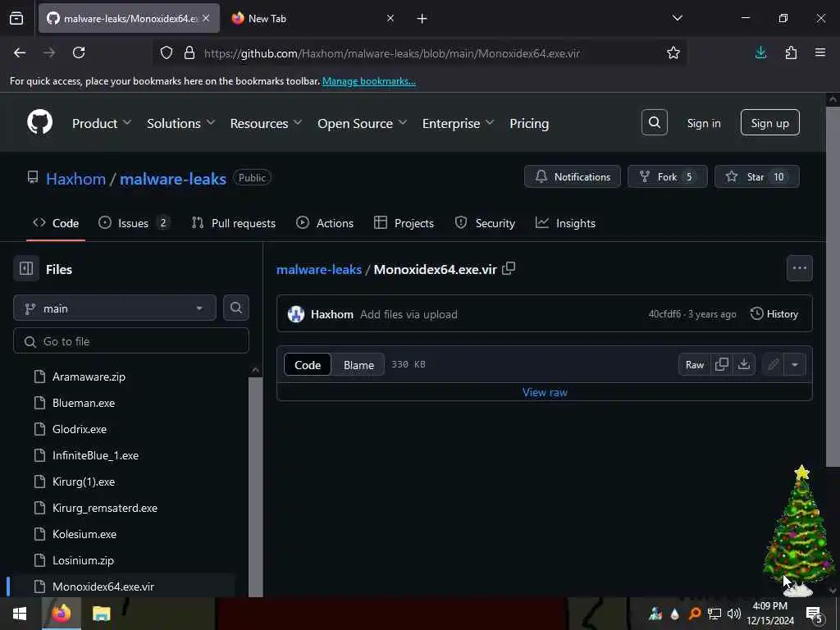The image size is (840, 630).
Task: Open the file commit History
Action: pyautogui.click(x=774, y=314)
